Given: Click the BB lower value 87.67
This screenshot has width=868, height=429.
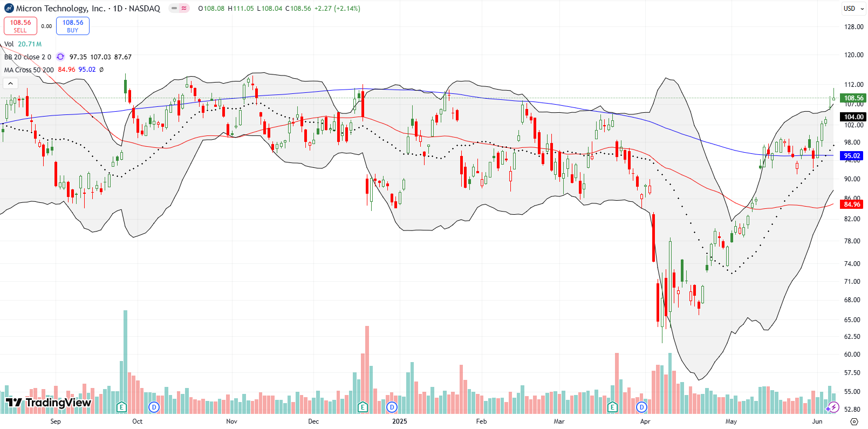Looking at the screenshot, I should pyautogui.click(x=122, y=57).
